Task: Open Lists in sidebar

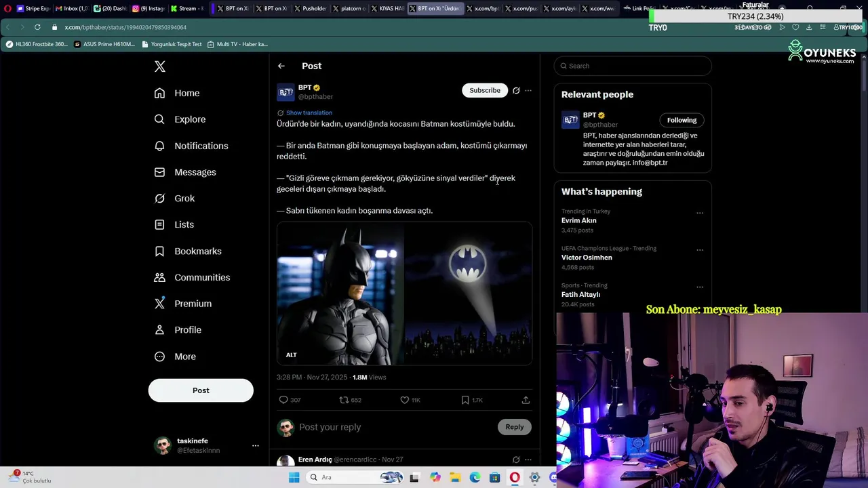Action: pyautogui.click(x=174, y=224)
